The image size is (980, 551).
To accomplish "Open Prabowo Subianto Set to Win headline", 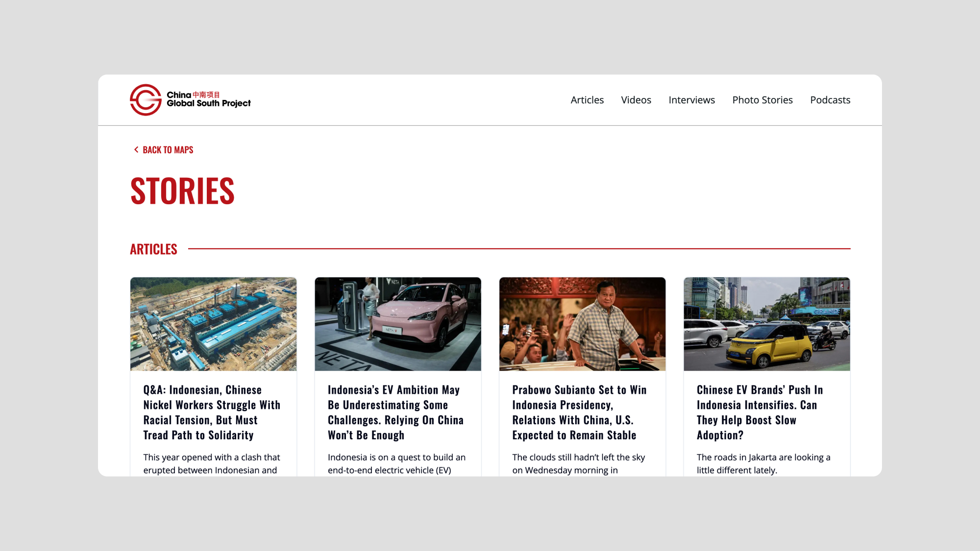I will [579, 412].
